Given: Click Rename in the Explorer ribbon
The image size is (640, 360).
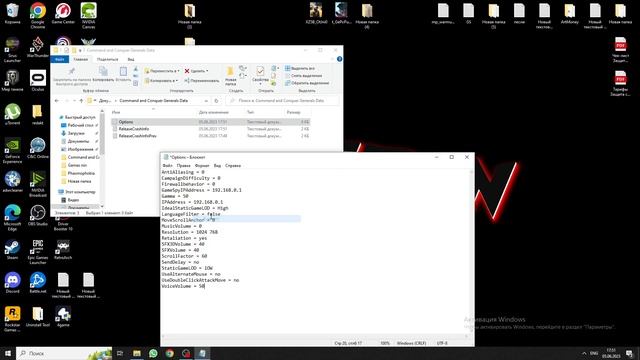Looking at the screenshot, I should tap(202, 80).
